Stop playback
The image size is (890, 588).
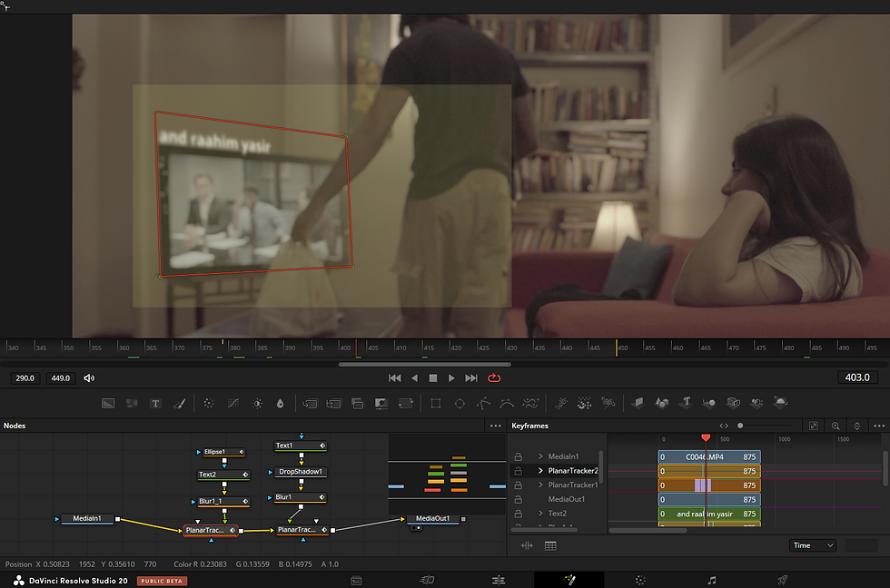click(433, 378)
